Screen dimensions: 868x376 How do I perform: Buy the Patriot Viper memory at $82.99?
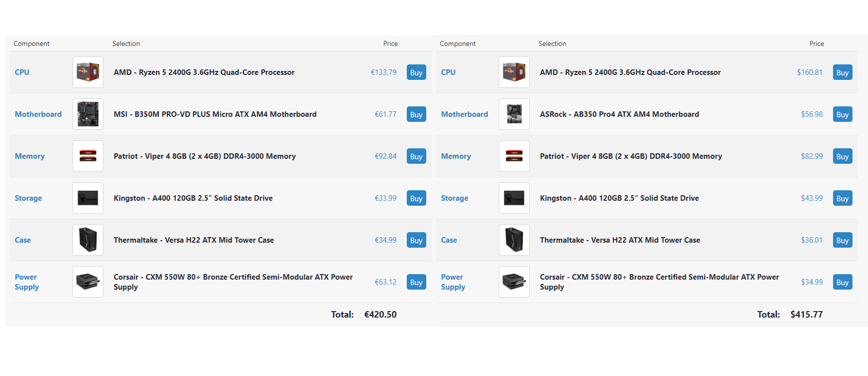coord(843,156)
